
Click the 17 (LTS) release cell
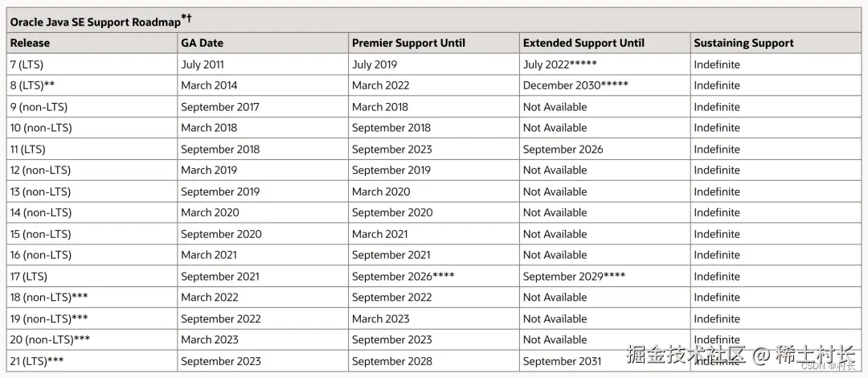[x=28, y=277]
